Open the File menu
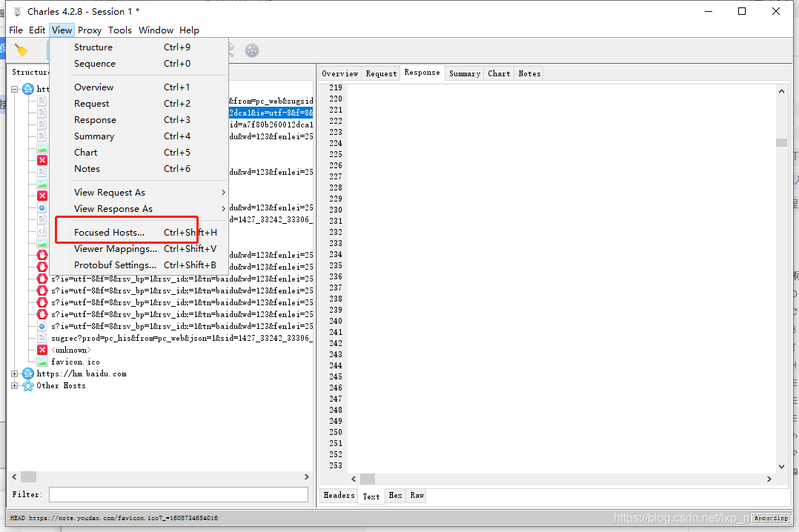 click(16, 30)
